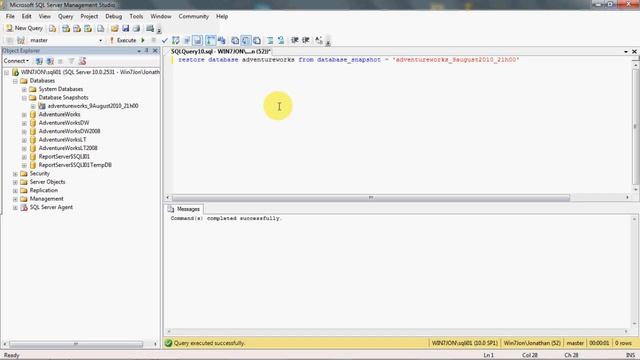
Task: Click the green query success icon
Action: (168, 343)
